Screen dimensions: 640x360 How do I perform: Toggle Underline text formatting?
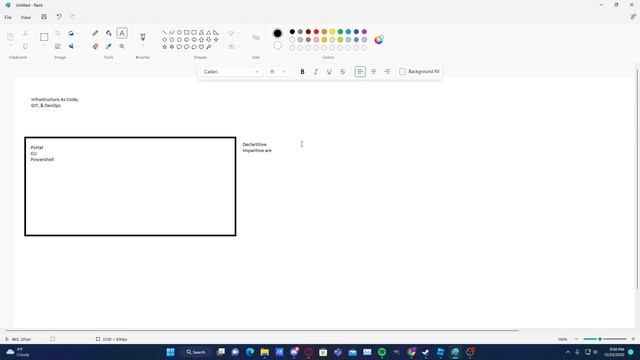329,71
